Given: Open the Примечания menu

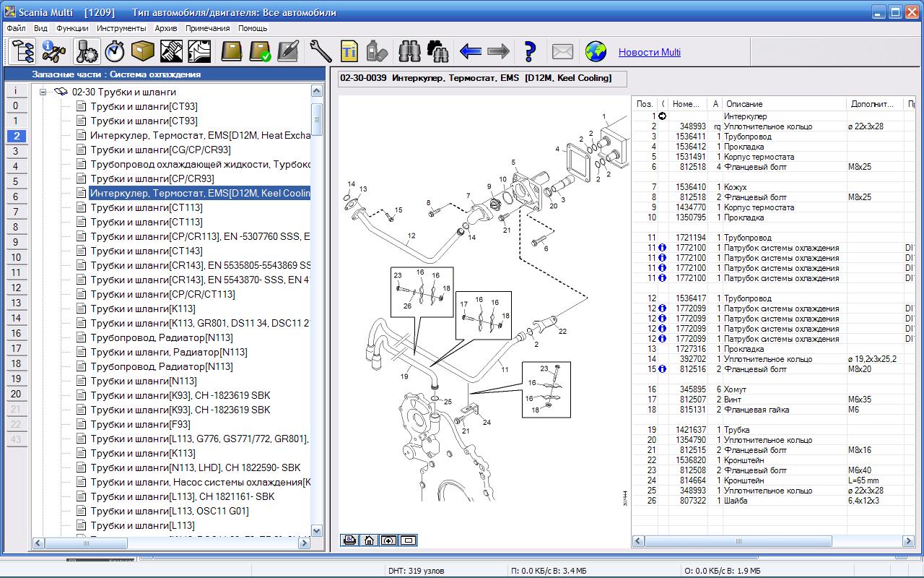Looking at the screenshot, I should point(207,28).
